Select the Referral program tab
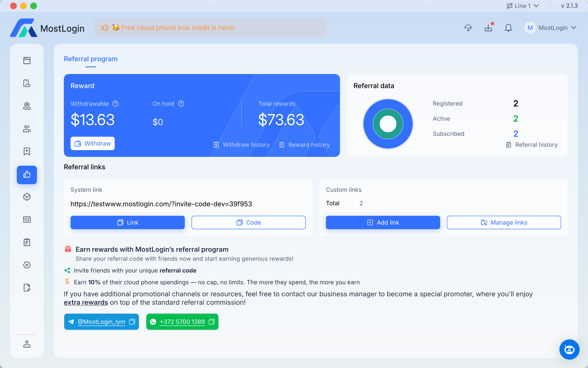This screenshot has width=588, height=368. 91,59
